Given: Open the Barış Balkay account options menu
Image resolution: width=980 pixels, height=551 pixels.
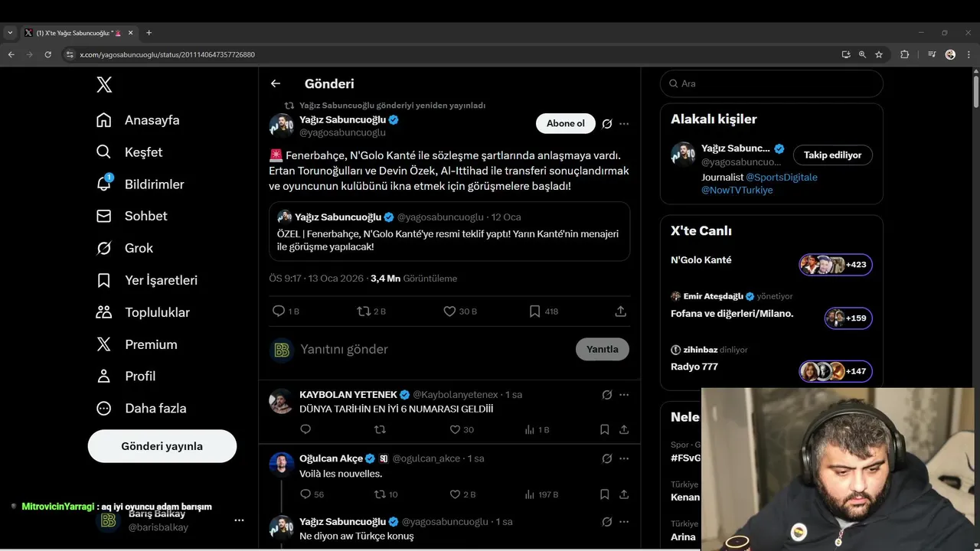Looking at the screenshot, I should click(239, 520).
